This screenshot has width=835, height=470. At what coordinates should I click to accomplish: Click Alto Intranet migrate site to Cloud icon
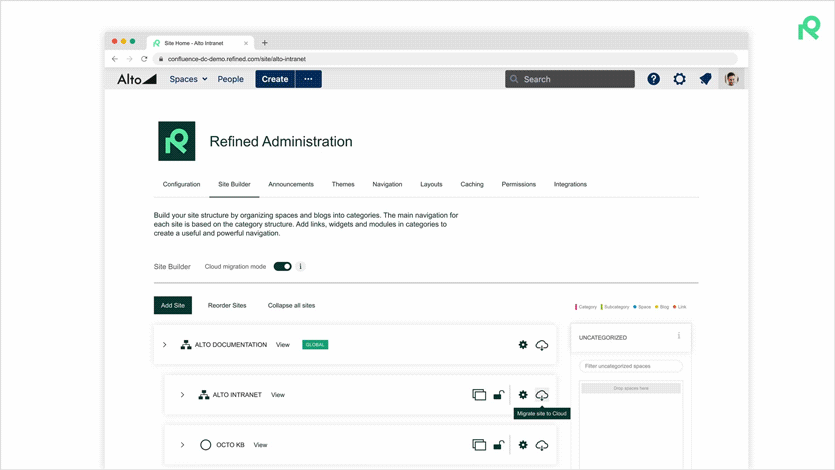pyautogui.click(x=542, y=395)
